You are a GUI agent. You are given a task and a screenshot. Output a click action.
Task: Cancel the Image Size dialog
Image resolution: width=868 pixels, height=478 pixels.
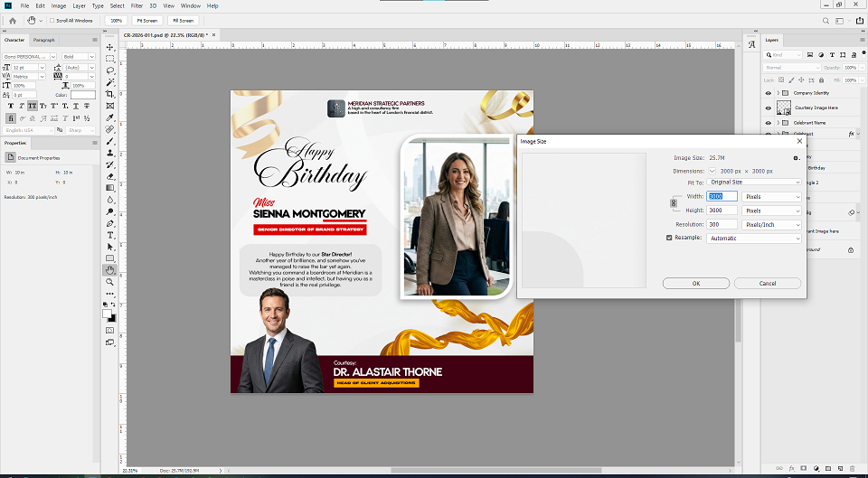pos(767,283)
